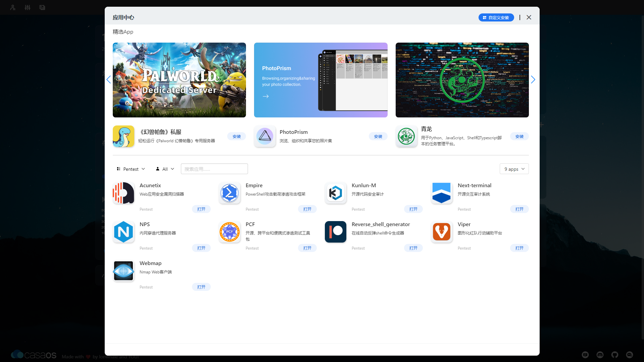The height and width of the screenshot is (362, 644).
Task: Click the Kunlun-M app icon
Action: click(x=336, y=193)
